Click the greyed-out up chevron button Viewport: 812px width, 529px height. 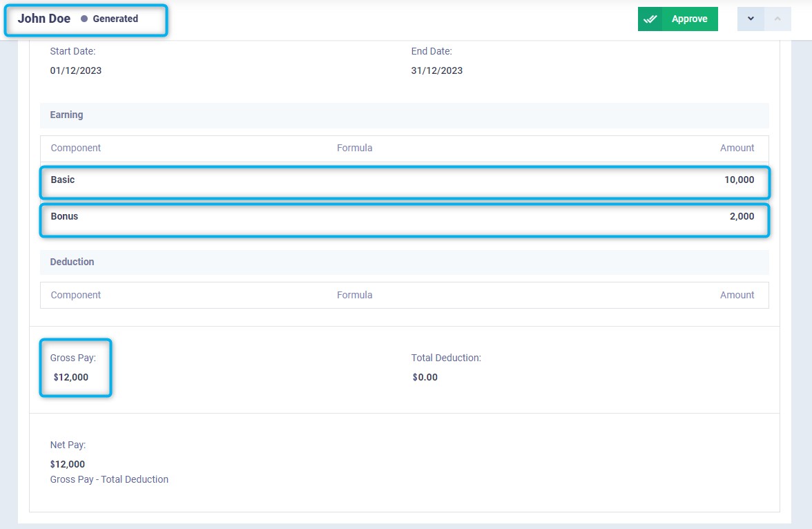[777, 19]
